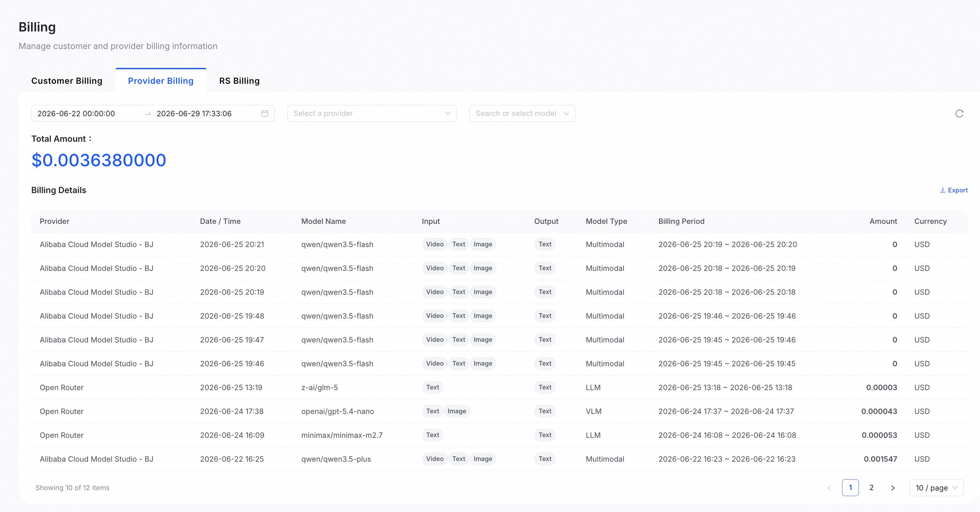Click the 0.001547 amount value
This screenshot has width=980, height=512.
[880, 459]
